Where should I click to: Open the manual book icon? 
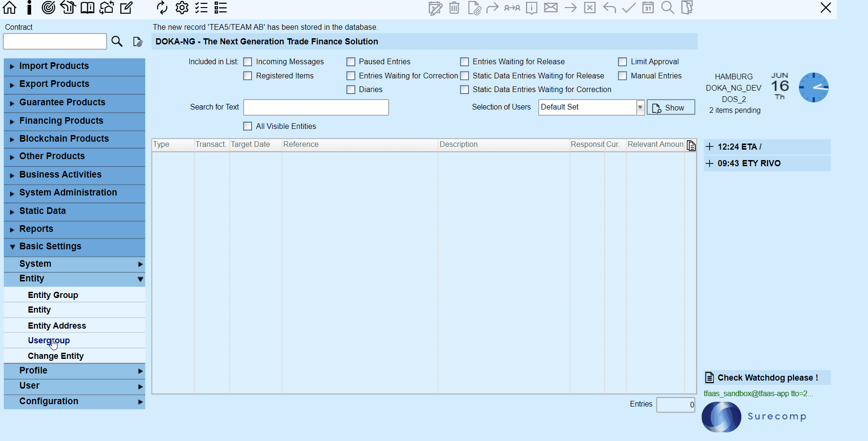point(87,8)
